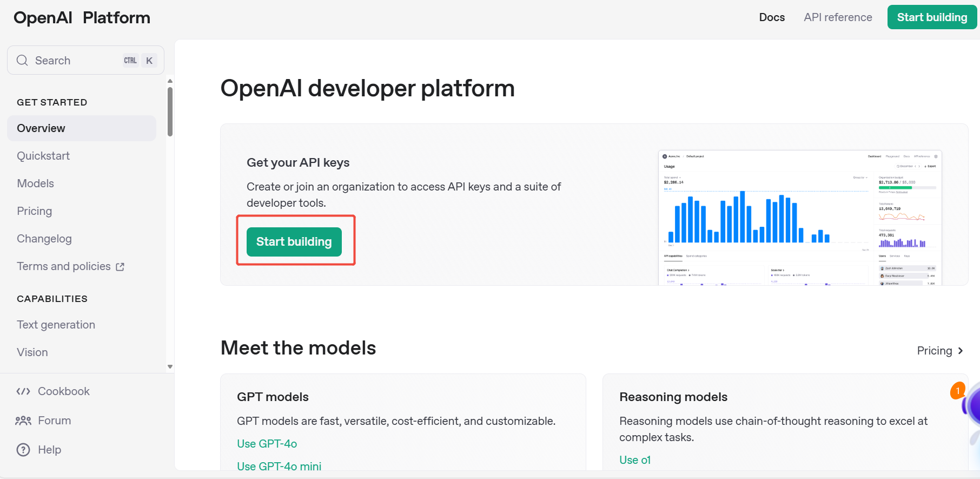Click the Use GPT-4o link
This screenshot has width=980, height=479.
[x=267, y=444]
